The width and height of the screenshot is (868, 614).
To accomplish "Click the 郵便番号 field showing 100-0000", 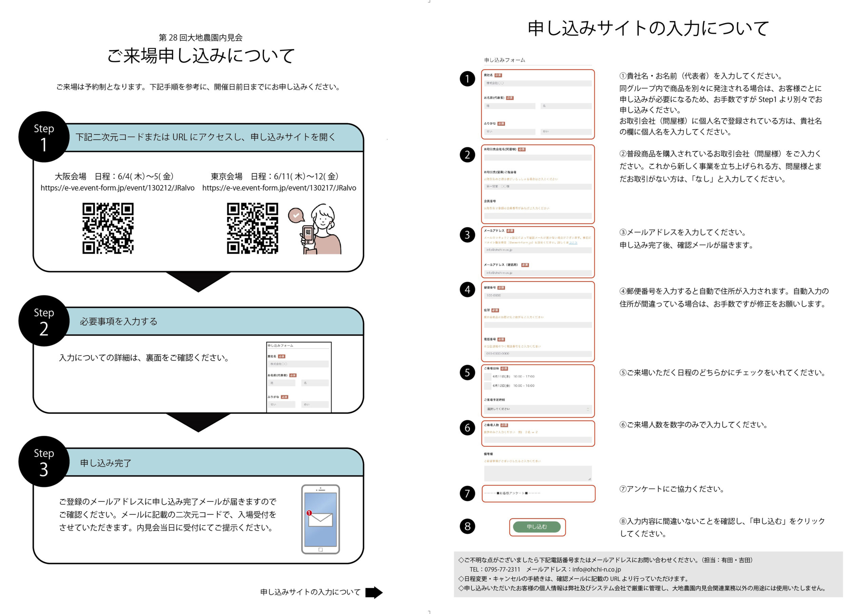I will (538, 295).
